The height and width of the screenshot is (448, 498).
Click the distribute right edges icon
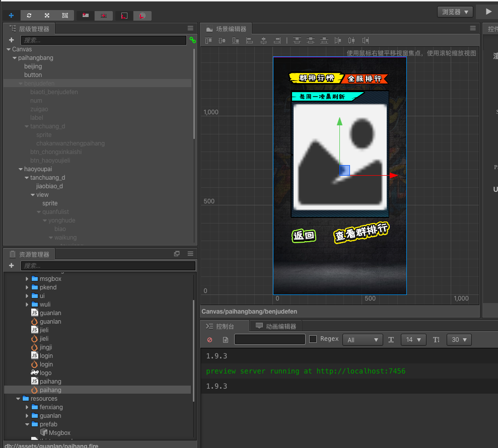[x=366, y=40]
